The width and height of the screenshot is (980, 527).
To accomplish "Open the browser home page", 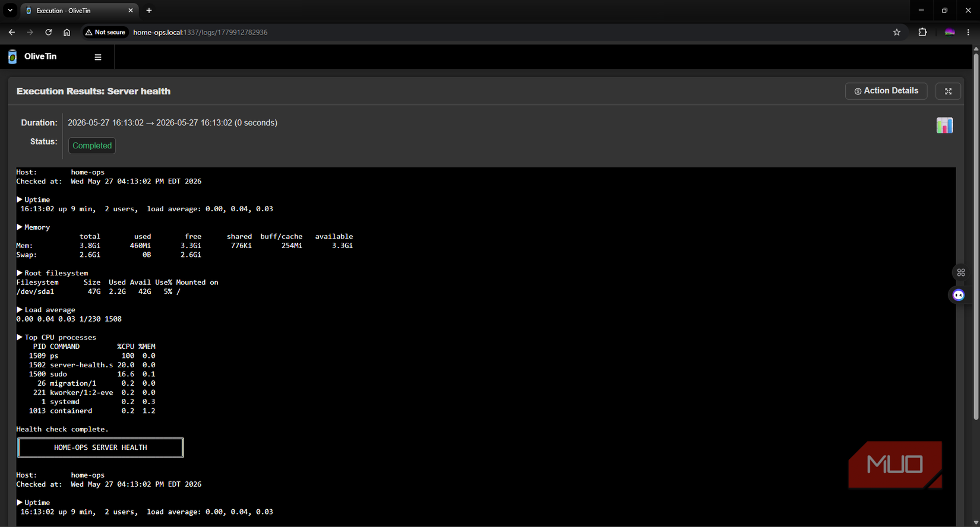I will [67, 32].
